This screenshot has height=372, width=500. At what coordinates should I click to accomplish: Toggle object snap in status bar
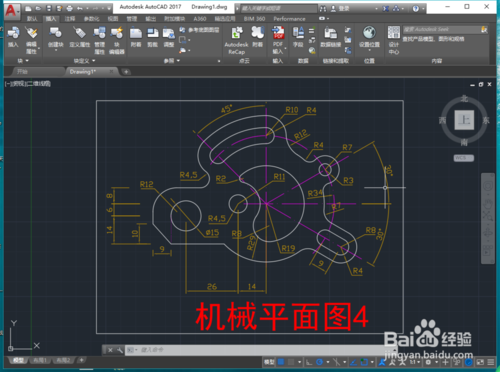click(x=364, y=362)
